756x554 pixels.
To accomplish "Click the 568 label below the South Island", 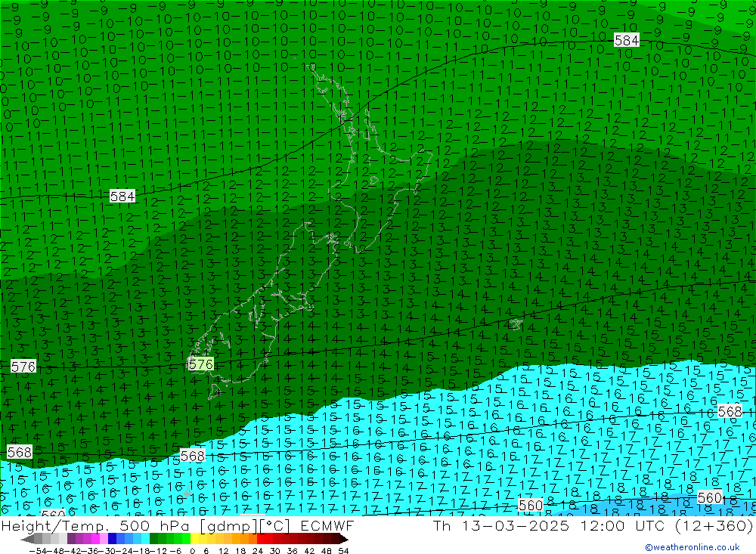I will (192, 456).
